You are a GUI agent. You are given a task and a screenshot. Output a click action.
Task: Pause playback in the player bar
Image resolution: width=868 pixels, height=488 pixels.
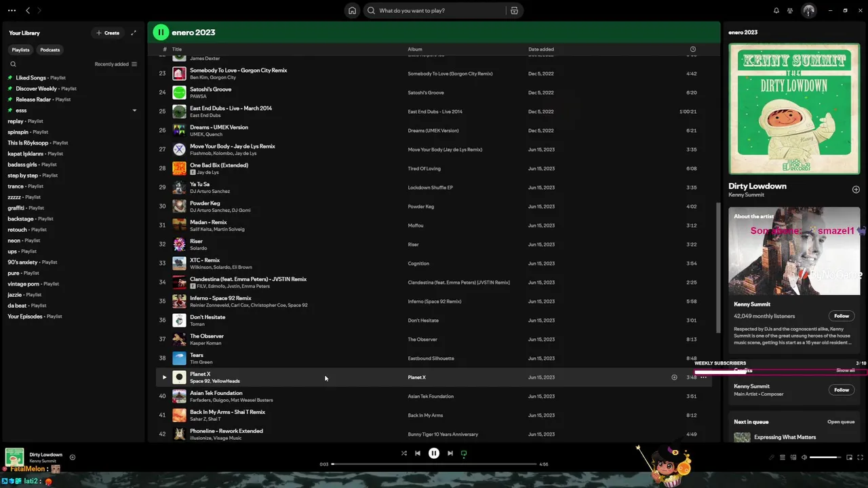click(x=434, y=453)
